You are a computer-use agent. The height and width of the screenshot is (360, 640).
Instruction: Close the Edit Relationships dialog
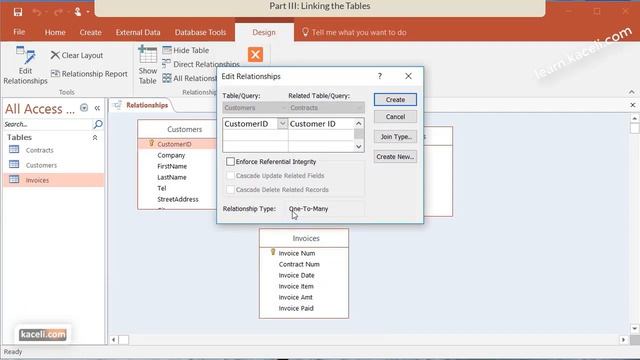408,76
